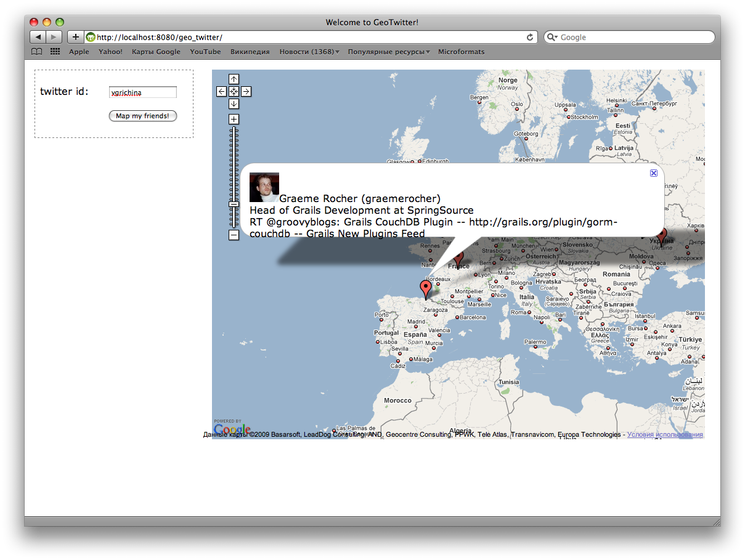The width and height of the screenshot is (745, 560).
Task: Open the Карты Google bookmark
Action: point(156,52)
